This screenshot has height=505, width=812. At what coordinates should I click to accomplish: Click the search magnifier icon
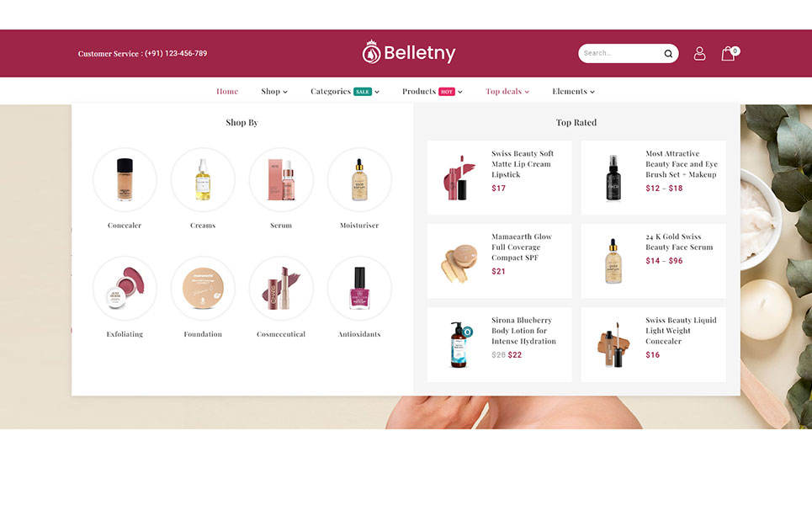click(x=668, y=53)
